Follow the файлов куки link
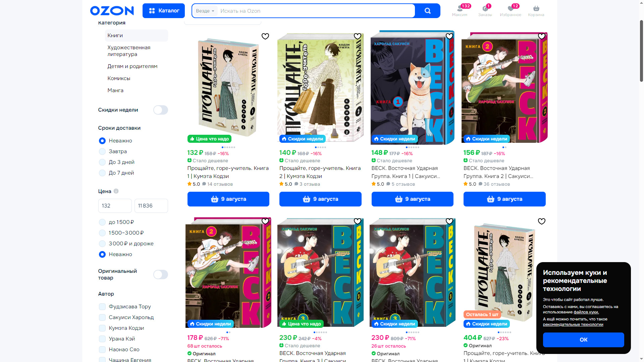The height and width of the screenshot is (362, 644). 586,312
